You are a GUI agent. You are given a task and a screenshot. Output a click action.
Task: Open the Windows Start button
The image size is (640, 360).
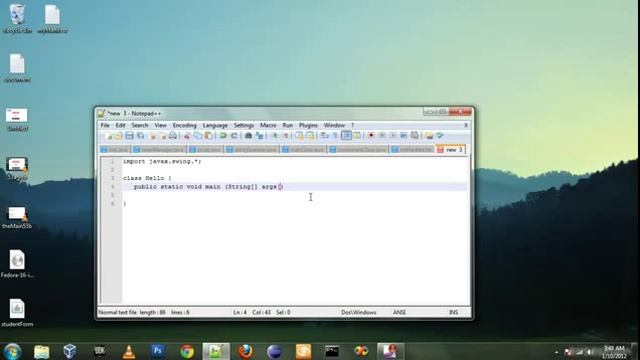(x=12, y=351)
